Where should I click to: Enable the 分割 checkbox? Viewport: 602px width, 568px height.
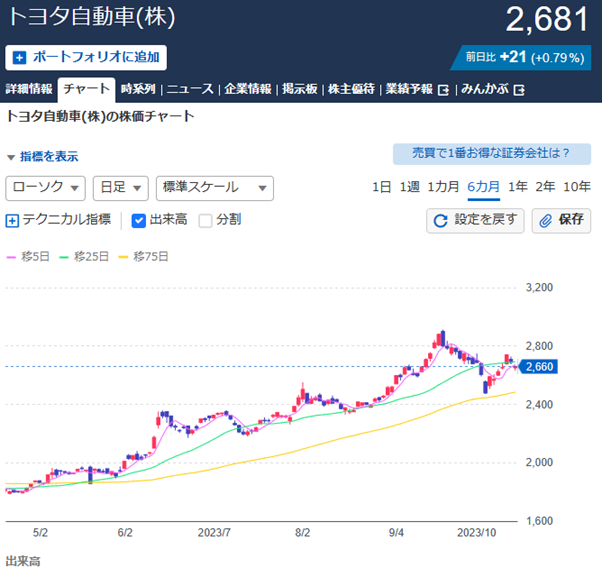205,220
